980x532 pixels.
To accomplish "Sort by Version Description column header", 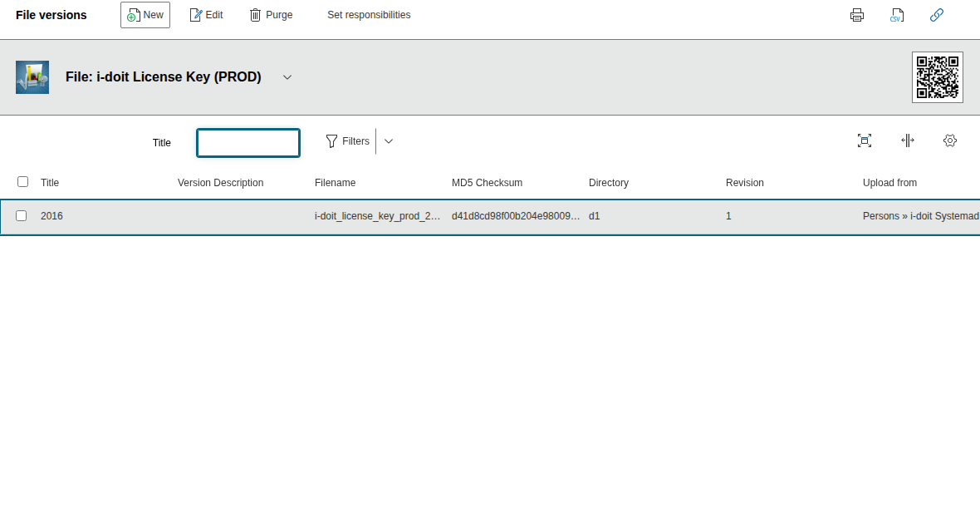I will [x=221, y=183].
